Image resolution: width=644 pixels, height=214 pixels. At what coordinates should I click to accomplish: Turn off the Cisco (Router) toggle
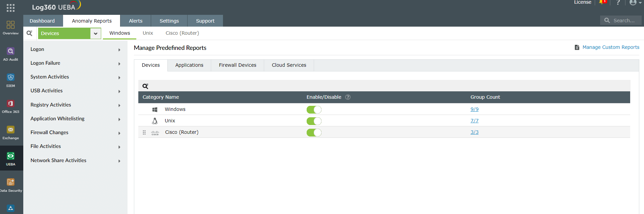[314, 132]
